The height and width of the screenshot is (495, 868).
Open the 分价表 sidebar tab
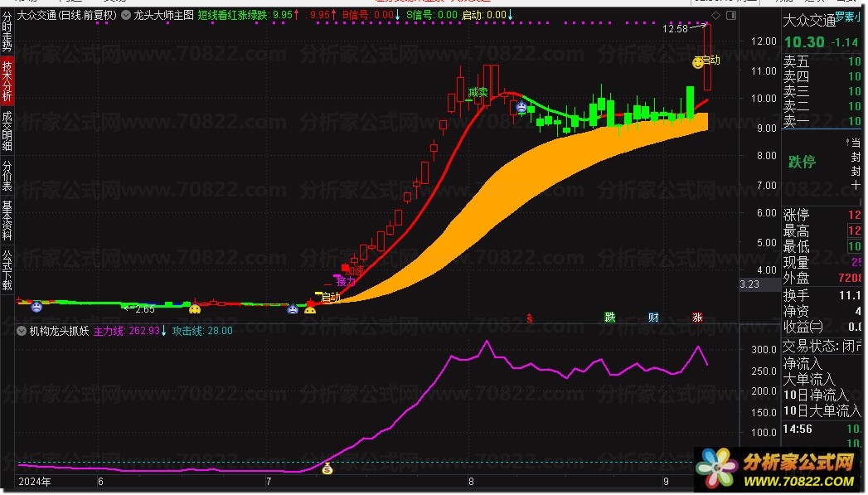(x=7, y=175)
